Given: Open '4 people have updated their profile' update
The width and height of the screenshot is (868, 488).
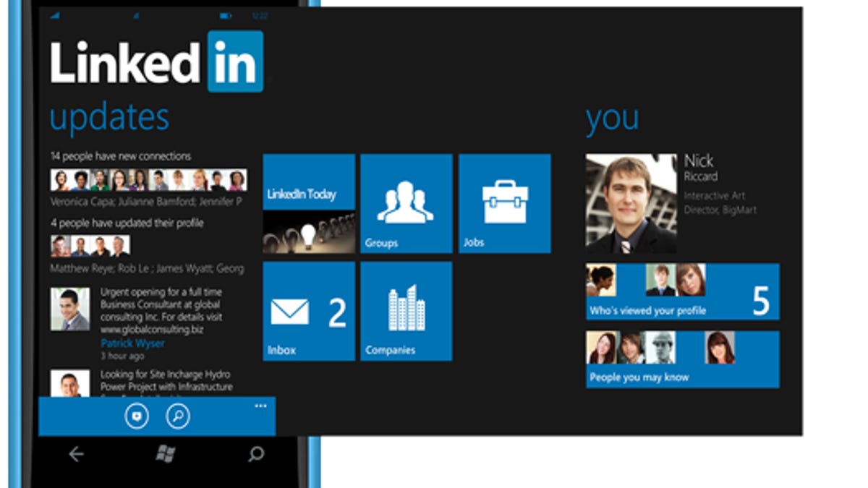Looking at the screenshot, I should pos(127,223).
